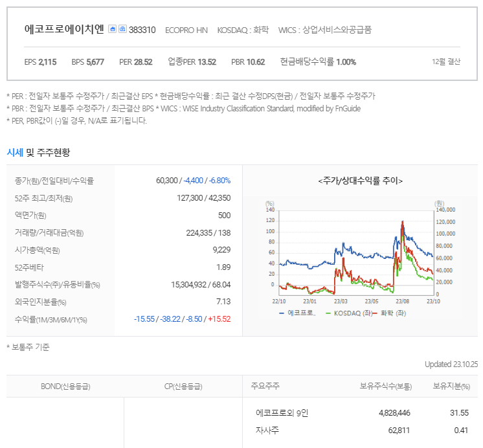Click the +15.52 one-year return
Image resolution: width=483 pixels, height=448 pixels.
[x=219, y=319]
